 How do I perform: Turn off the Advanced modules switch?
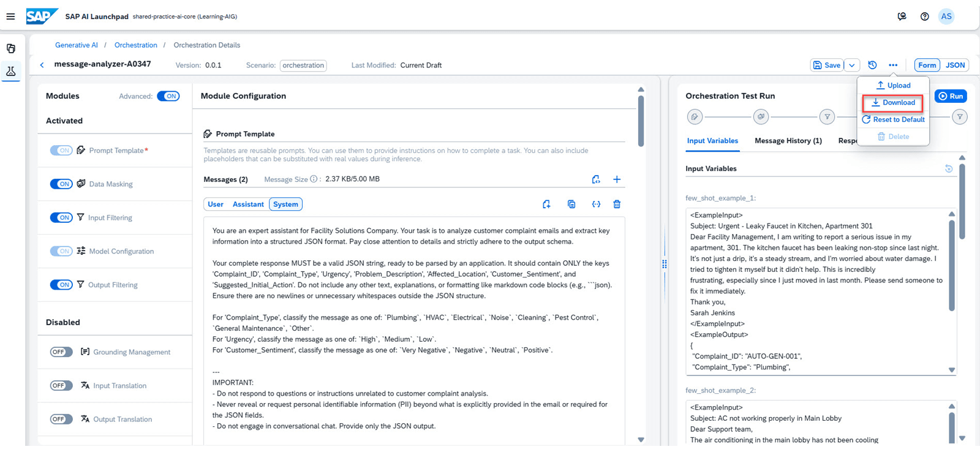pyautogui.click(x=168, y=96)
